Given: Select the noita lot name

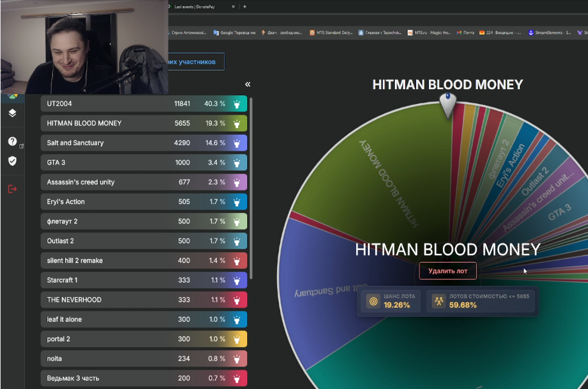Looking at the screenshot, I should coord(54,359).
